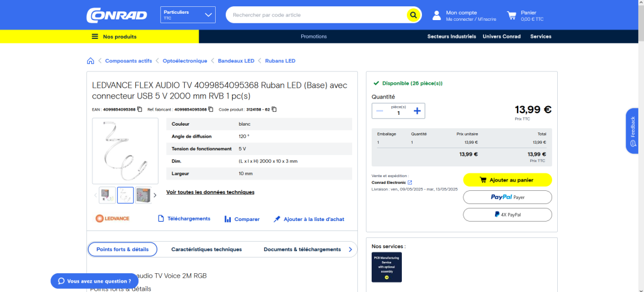Viewport: 644px width, 292px height.
Task: Pay with the PayPal Payer button
Action: [x=507, y=197]
